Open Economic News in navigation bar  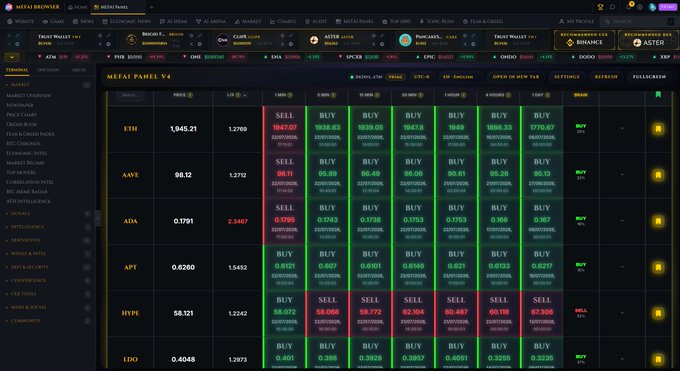point(126,21)
